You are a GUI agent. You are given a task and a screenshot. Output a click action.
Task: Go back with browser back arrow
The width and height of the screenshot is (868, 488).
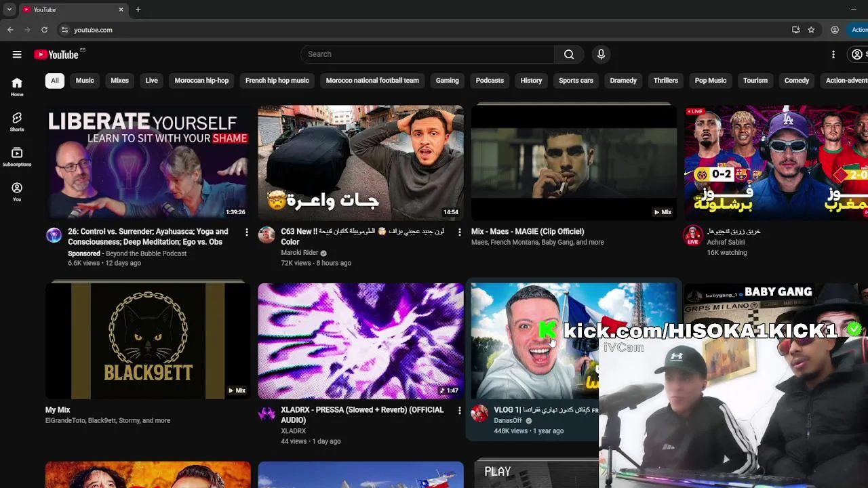(x=10, y=30)
